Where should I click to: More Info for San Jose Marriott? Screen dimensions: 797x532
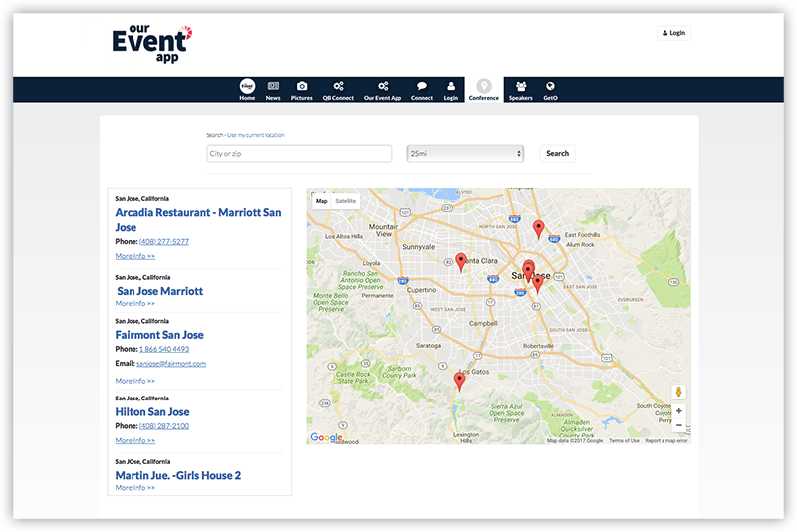135,303
